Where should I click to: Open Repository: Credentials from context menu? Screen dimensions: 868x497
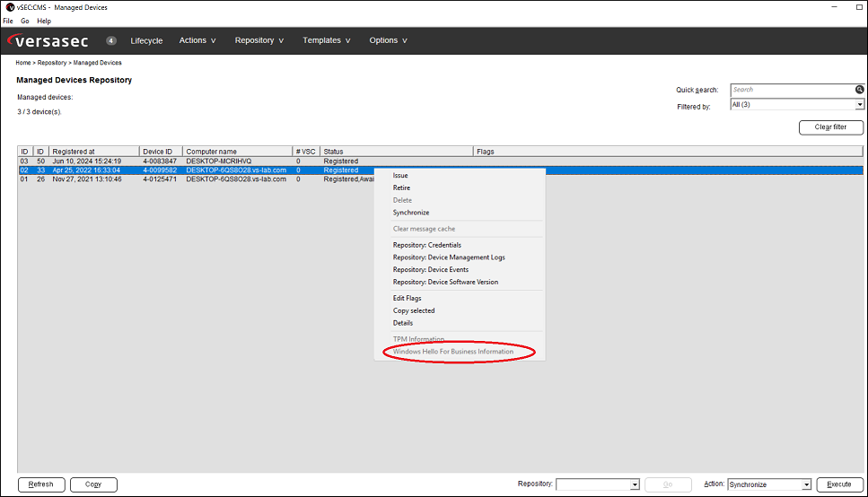click(x=426, y=245)
